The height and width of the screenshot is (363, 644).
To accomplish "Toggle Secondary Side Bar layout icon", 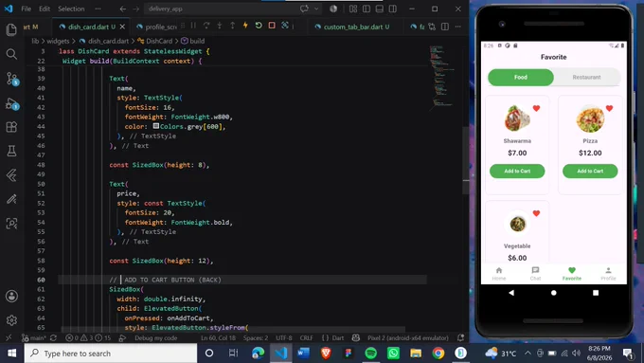I will coord(393,9).
